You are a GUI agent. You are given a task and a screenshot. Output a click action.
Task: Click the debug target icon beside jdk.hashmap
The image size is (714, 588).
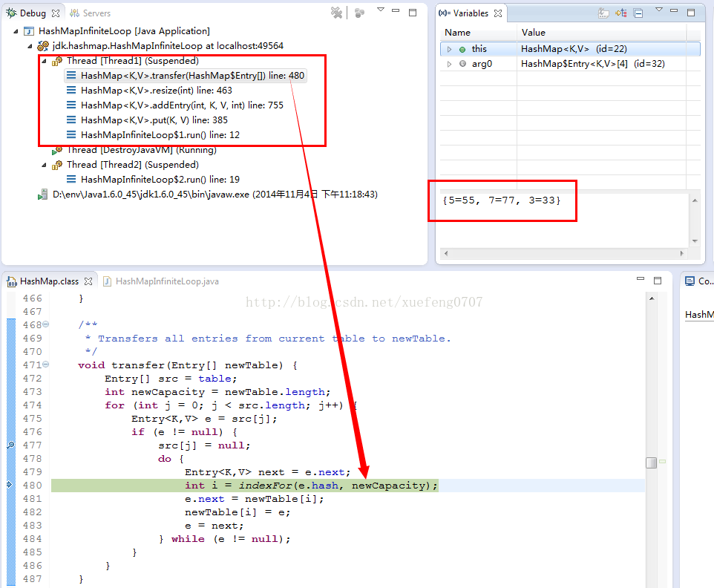[x=43, y=46]
